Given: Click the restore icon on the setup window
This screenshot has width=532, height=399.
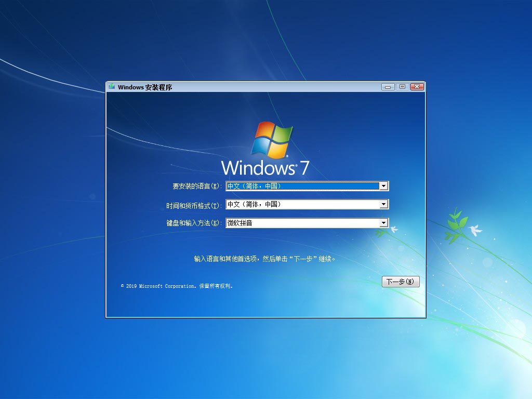Looking at the screenshot, I should pyautogui.click(x=403, y=86).
